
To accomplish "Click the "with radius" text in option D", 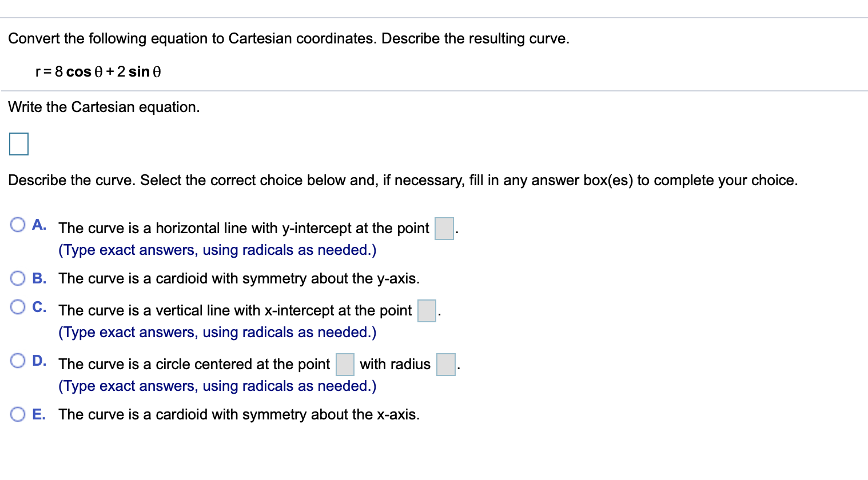I will (395, 365).
